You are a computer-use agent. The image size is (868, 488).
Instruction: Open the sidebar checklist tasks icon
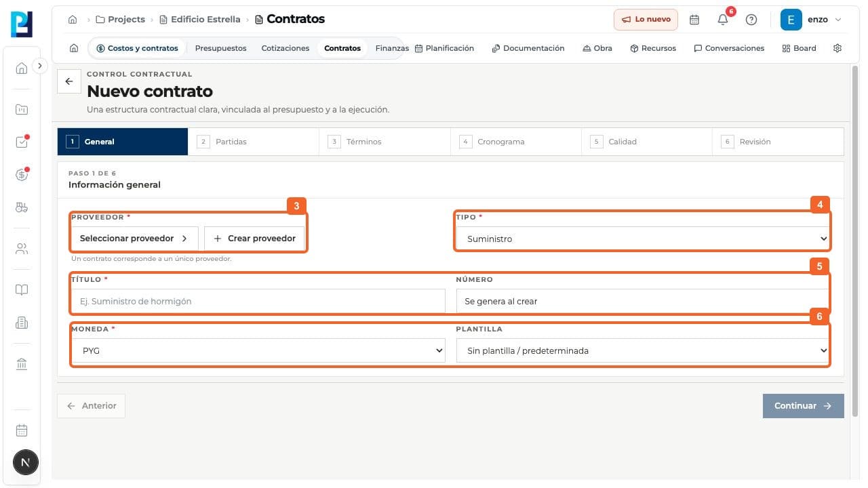22,142
